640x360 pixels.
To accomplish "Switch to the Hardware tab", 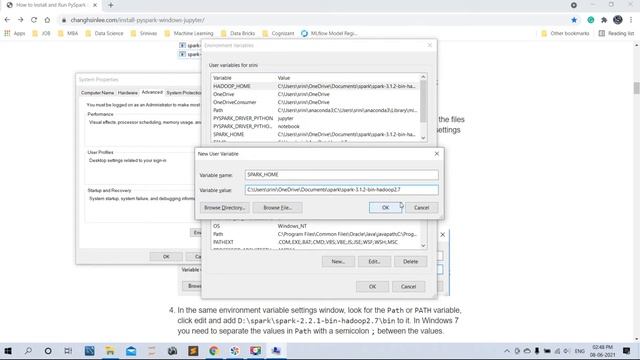I will click(128, 93).
